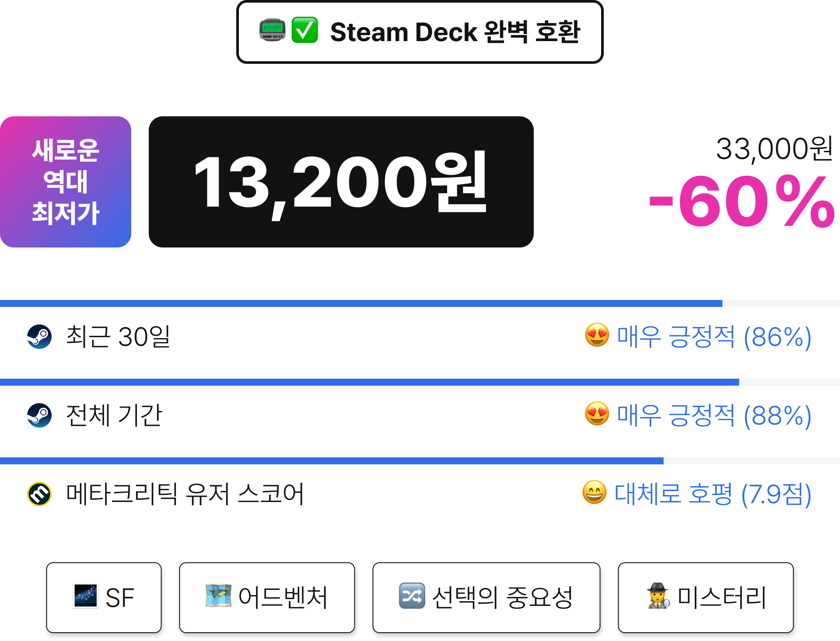Click the green checkmark emoji icon

pos(305,30)
